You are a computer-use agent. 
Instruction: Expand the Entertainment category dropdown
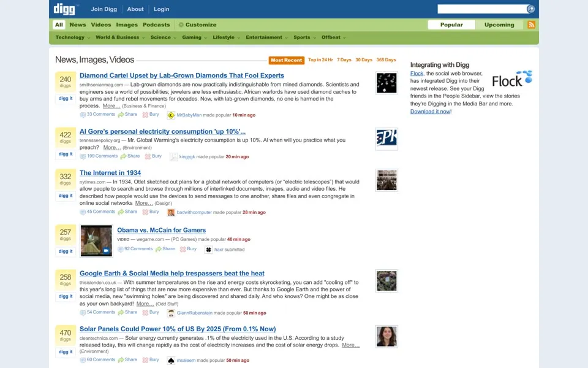(266, 37)
